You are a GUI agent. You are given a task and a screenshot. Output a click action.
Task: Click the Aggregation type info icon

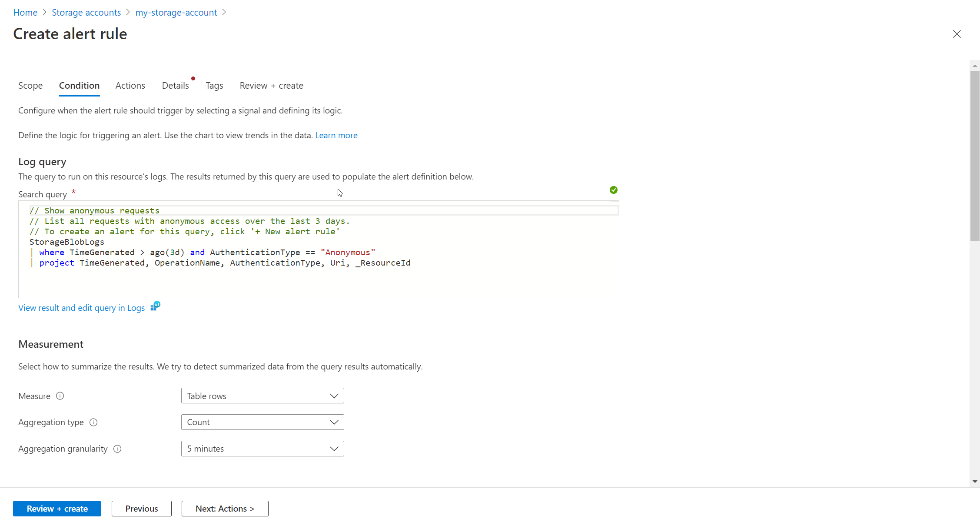coord(93,423)
